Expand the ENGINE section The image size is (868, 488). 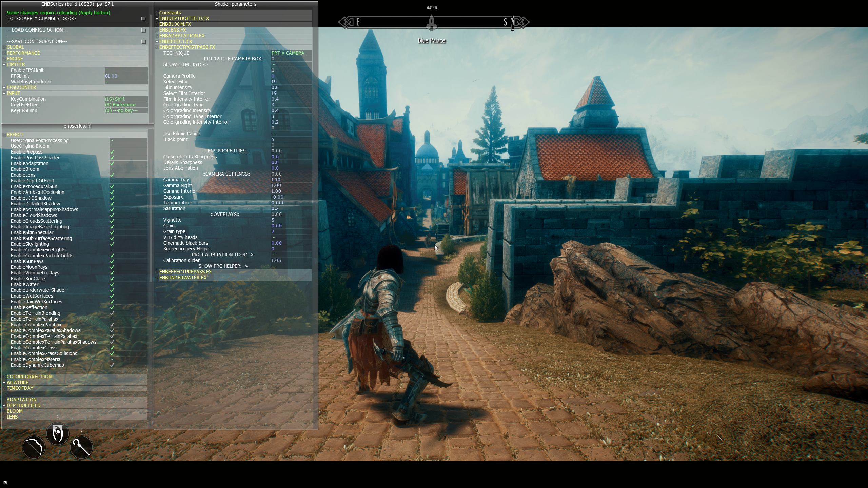pos(4,59)
